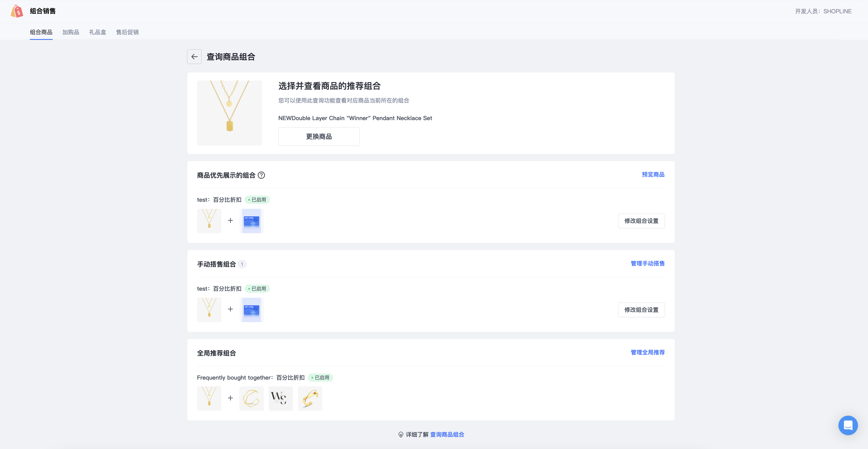Click the 组合销售 app logo icon
The image size is (868, 449).
tap(17, 11)
